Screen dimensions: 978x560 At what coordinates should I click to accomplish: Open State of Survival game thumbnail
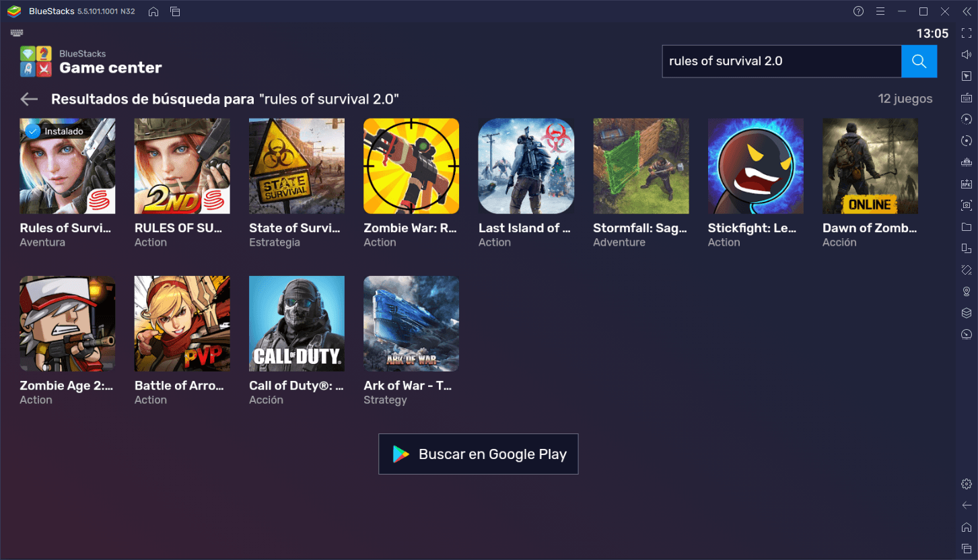pos(297,166)
